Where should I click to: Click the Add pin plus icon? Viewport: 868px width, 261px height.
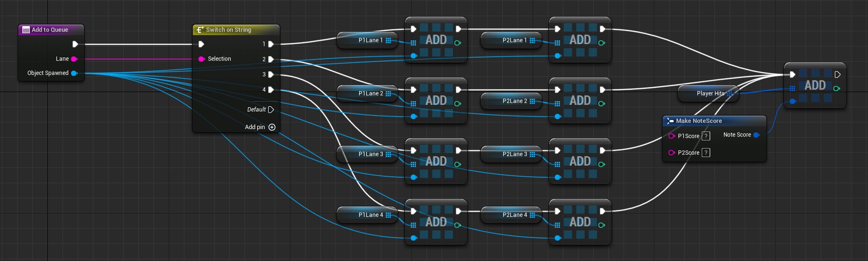point(272,127)
